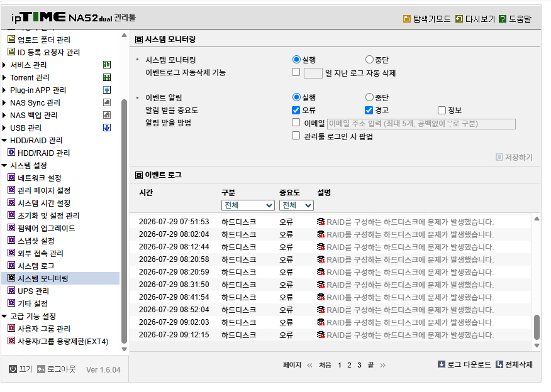Image resolution: width=551 pixels, height=392 pixels.
Task: Click the 이메일 주소 입력 field
Action: click(x=421, y=124)
